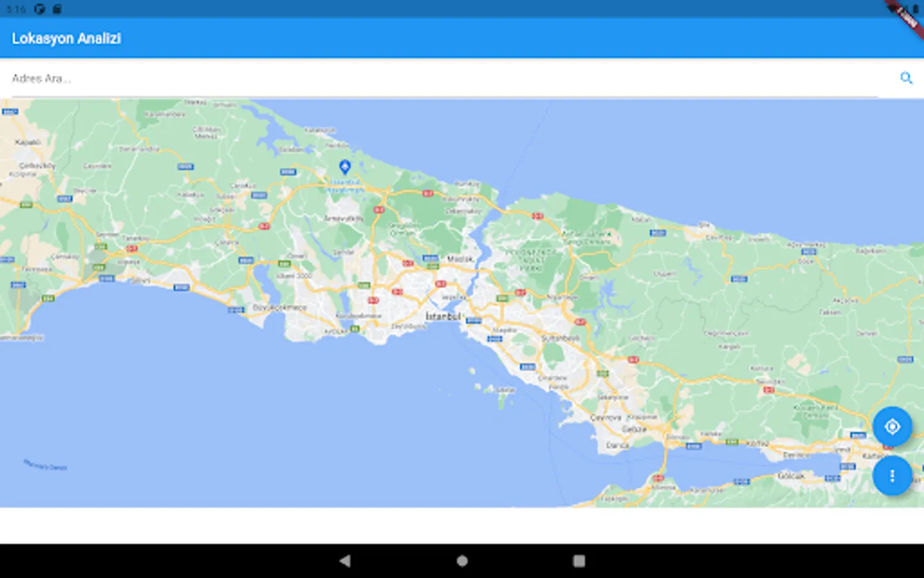Screen dimensions: 924x578
Task: Click the 'Çayırova' label on the map
Action: tap(606, 417)
